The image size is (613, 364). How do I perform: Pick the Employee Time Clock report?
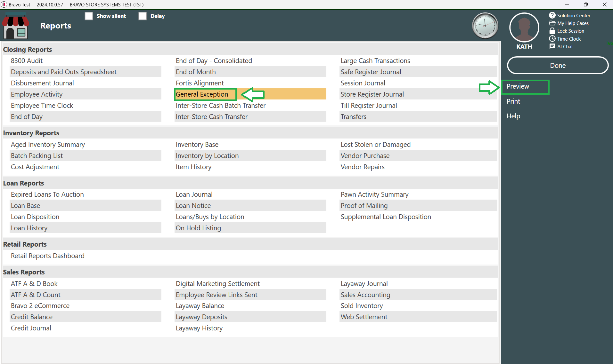85,105
